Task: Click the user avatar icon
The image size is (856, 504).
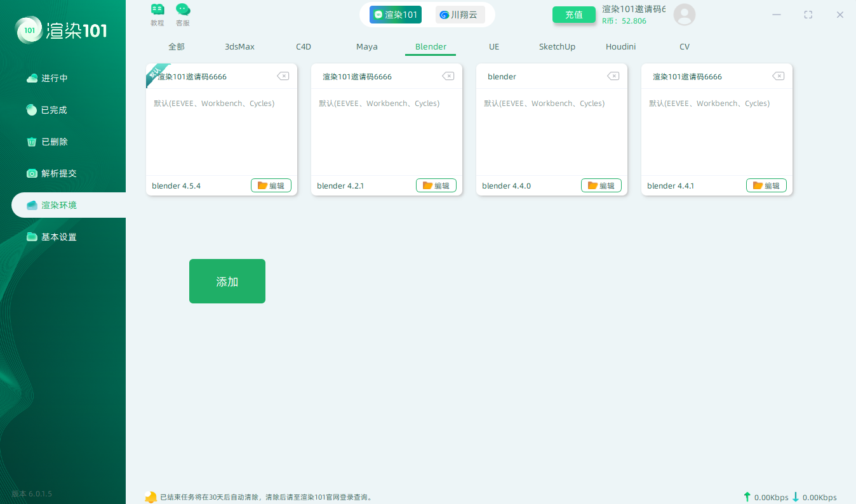Action: pos(685,15)
